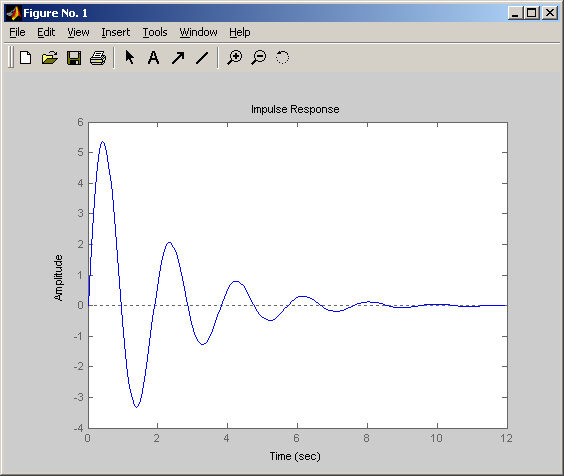Open the Tools menu
This screenshot has width=564, height=476.
(x=155, y=32)
